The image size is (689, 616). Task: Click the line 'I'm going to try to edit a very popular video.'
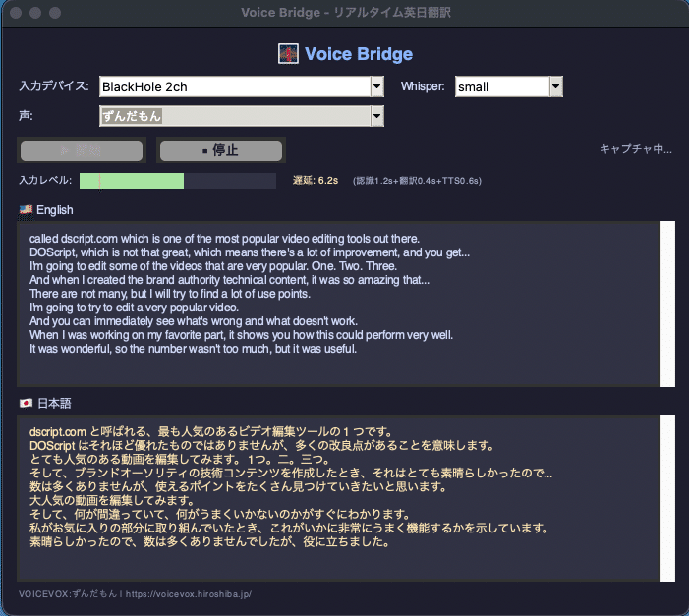click(x=134, y=308)
